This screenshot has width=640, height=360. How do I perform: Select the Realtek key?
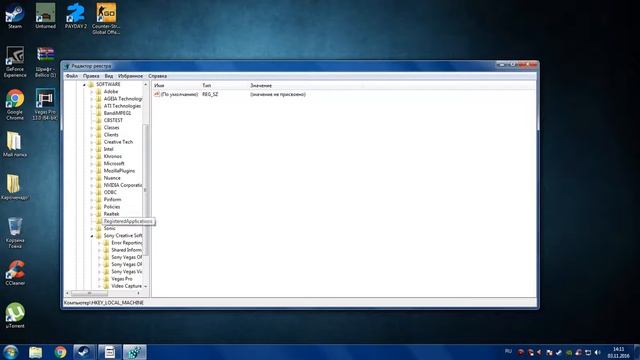tap(111, 214)
